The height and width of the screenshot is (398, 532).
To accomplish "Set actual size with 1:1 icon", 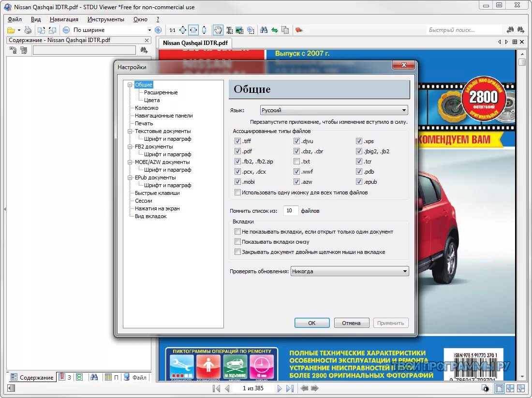I will coord(172,30).
